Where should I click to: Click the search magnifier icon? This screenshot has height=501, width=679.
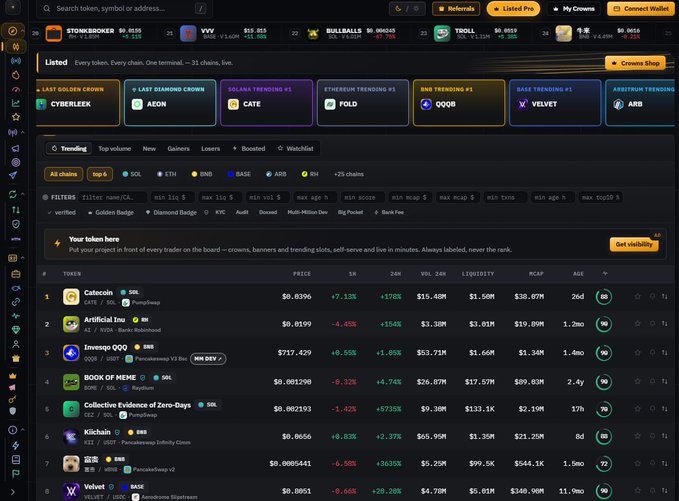47,9
